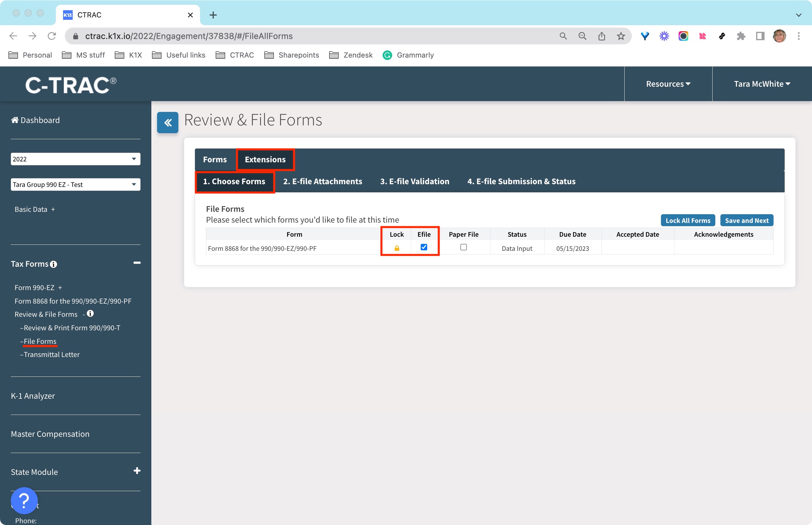The width and height of the screenshot is (812, 525).
Task: Open the E-file Validation tab
Action: (414, 181)
